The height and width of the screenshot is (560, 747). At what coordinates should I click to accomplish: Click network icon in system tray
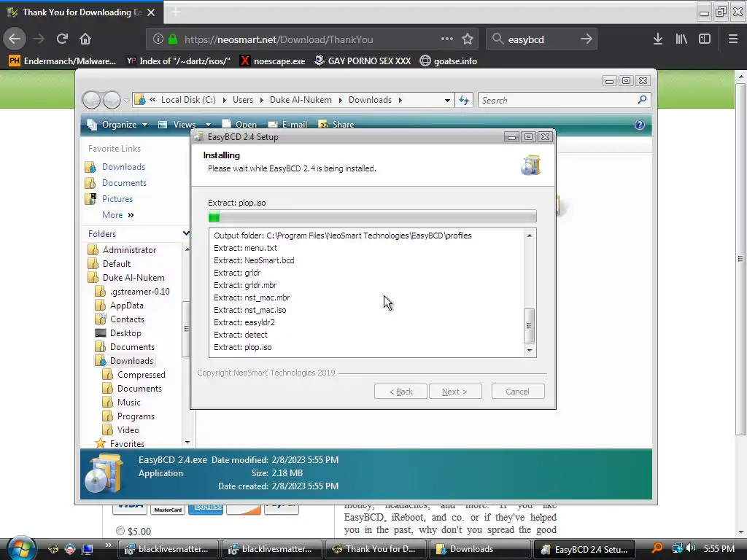[x=677, y=548]
